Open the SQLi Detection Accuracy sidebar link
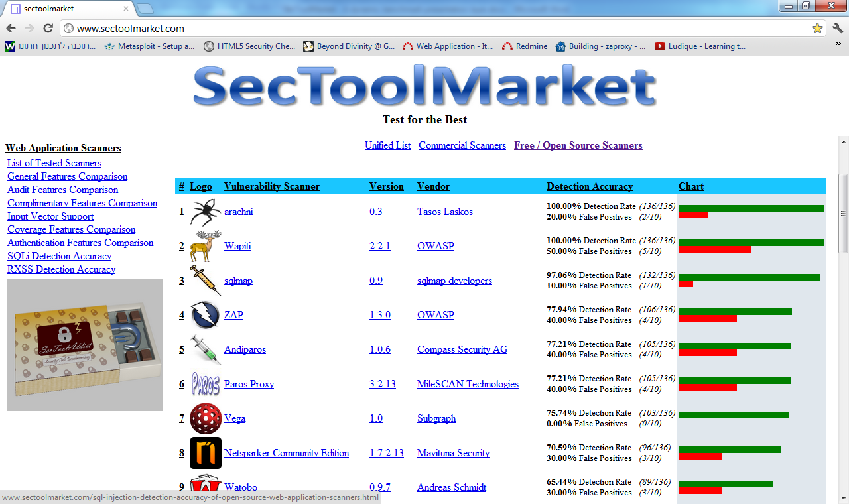 click(x=59, y=256)
